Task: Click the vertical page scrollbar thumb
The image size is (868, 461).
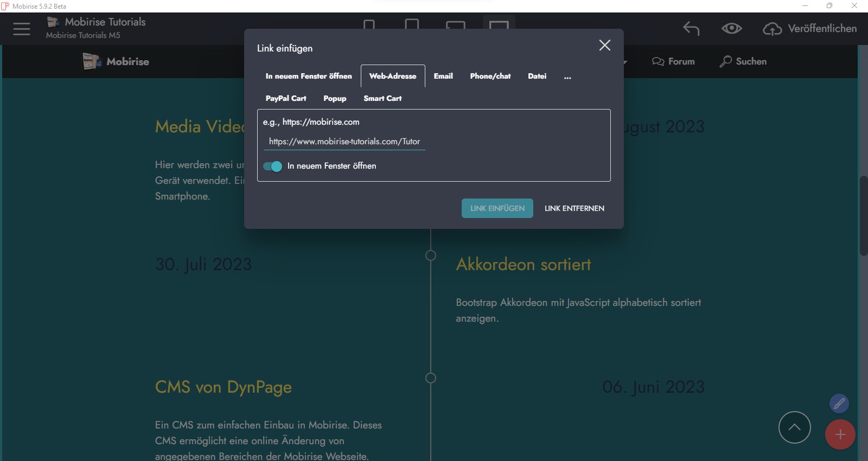Action: pyautogui.click(x=863, y=215)
